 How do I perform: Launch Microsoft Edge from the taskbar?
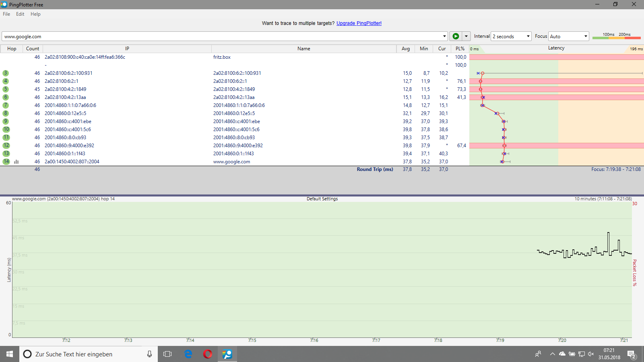pyautogui.click(x=188, y=354)
